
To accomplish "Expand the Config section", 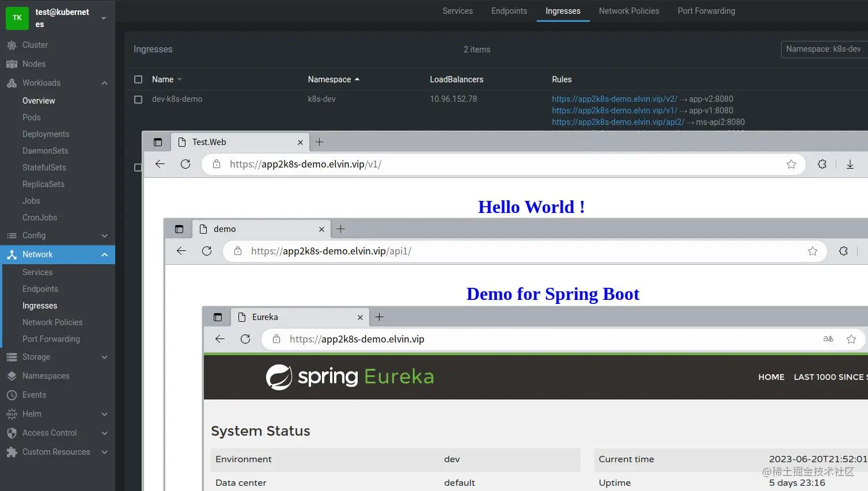I will pos(104,235).
